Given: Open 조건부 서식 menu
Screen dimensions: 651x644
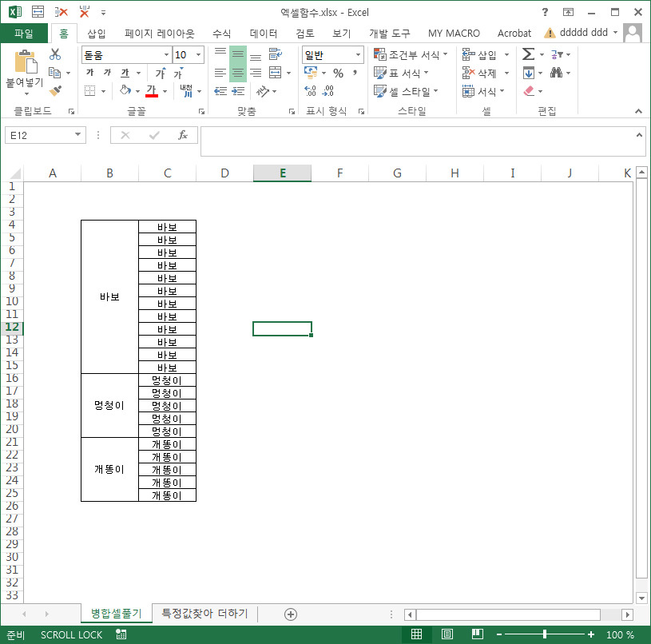Looking at the screenshot, I should coord(411,54).
